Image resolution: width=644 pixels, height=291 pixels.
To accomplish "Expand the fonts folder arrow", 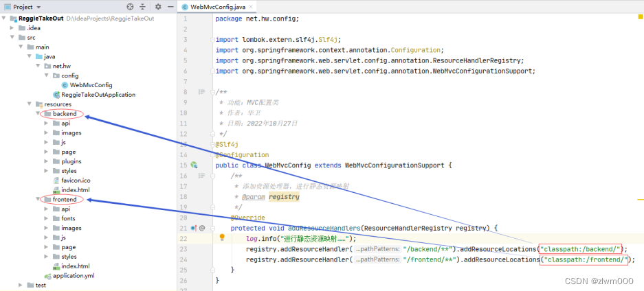I will point(47,218).
